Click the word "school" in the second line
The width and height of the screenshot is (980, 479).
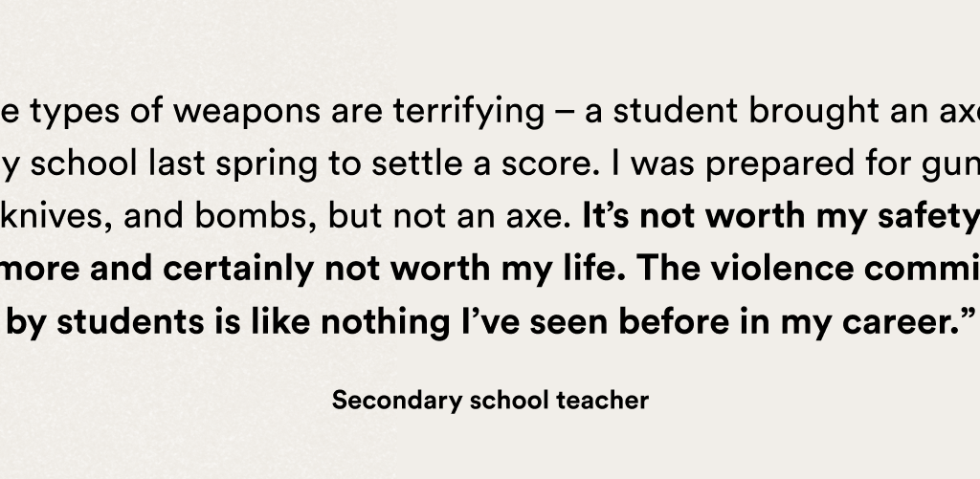click(83, 164)
